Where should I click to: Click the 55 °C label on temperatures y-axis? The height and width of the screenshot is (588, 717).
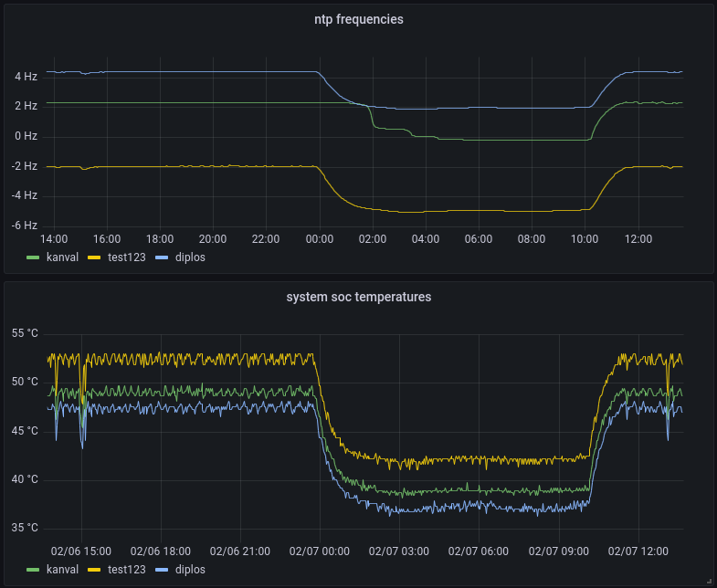click(25, 333)
